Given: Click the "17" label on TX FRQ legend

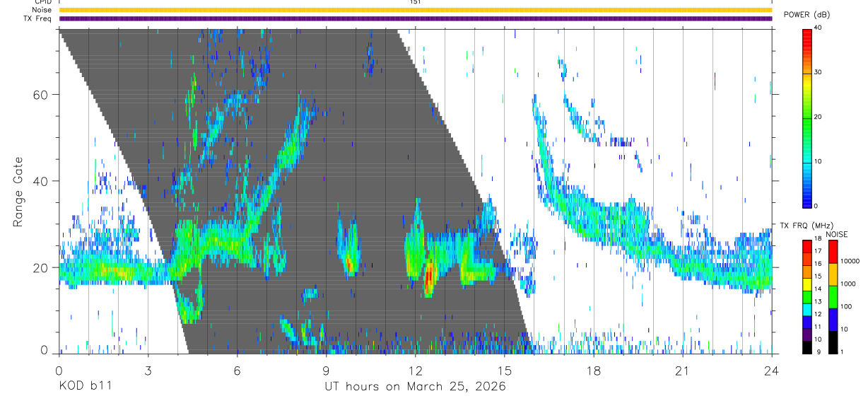Looking at the screenshot, I should (818, 251).
